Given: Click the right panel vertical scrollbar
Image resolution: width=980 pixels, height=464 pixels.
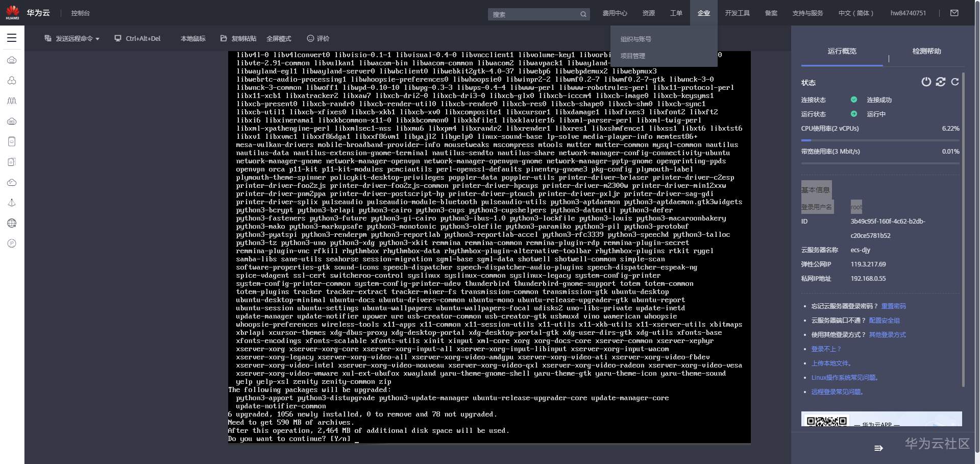Looking at the screenshot, I should (x=963, y=230).
